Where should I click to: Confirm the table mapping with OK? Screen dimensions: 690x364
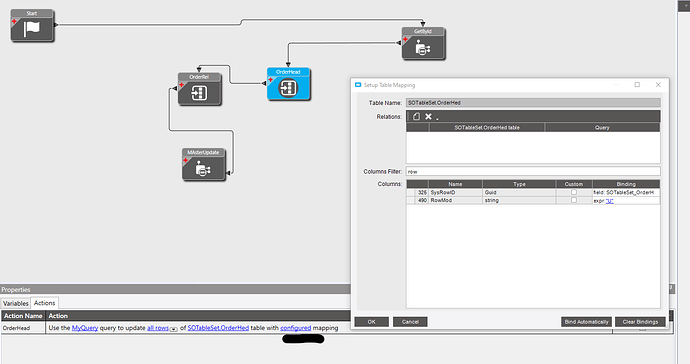[371, 322]
